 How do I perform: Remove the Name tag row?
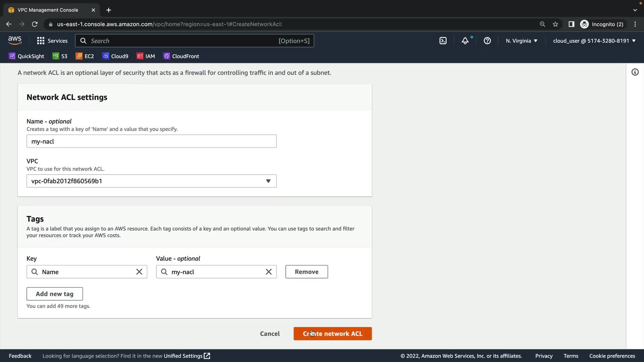point(307,272)
